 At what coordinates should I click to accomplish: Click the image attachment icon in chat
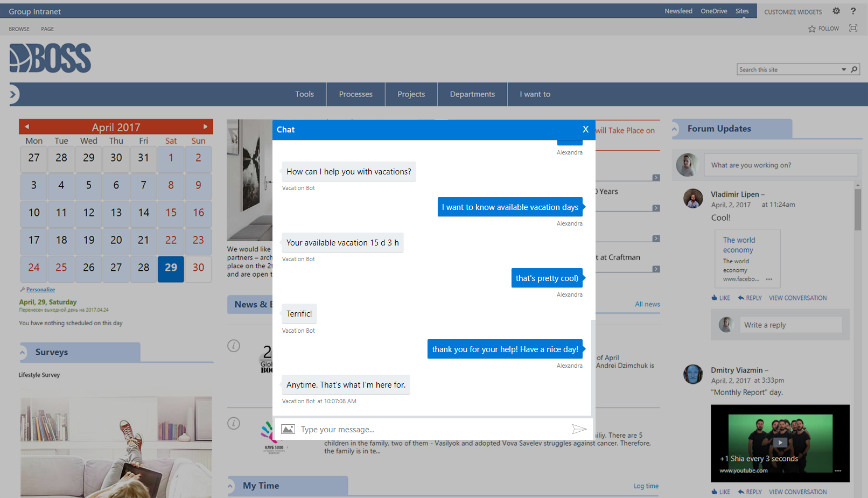pyautogui.click(x=288, y=429)
